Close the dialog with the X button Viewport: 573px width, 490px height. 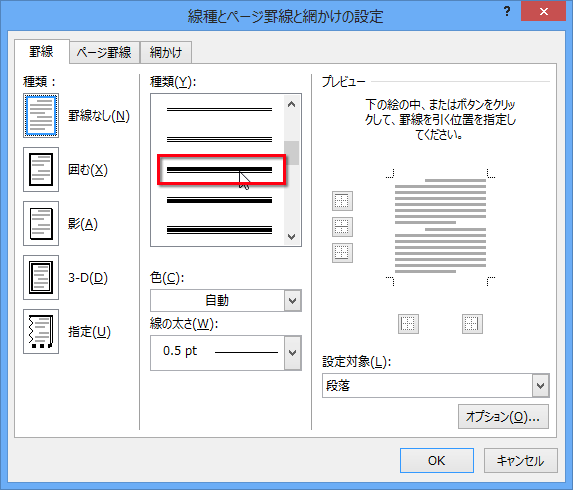click(x=544, y=11)
